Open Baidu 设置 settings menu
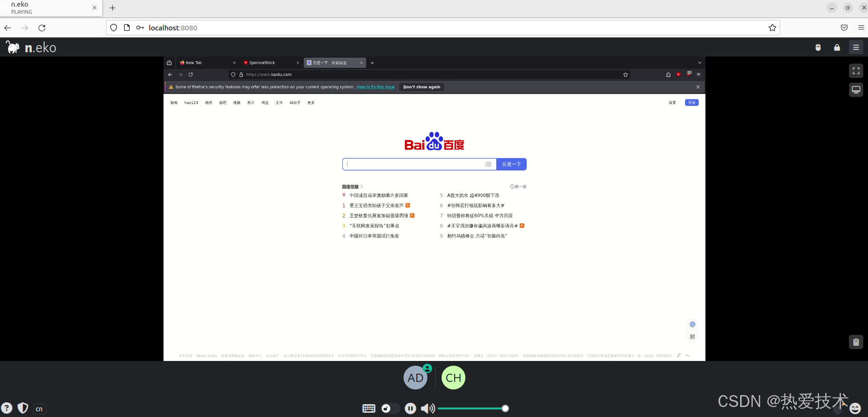The width and height of the screenshot is (868, 417). 672,103
